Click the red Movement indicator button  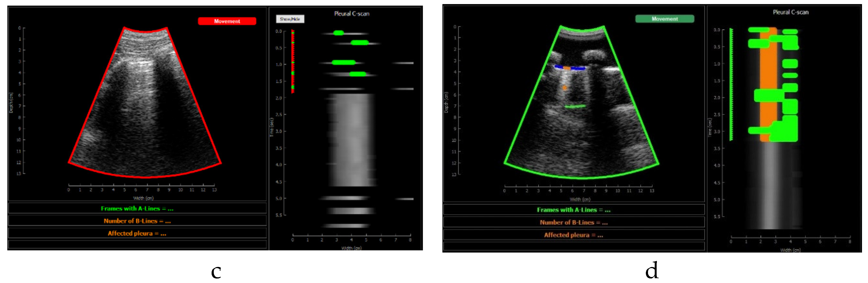(x=227, y=21)
